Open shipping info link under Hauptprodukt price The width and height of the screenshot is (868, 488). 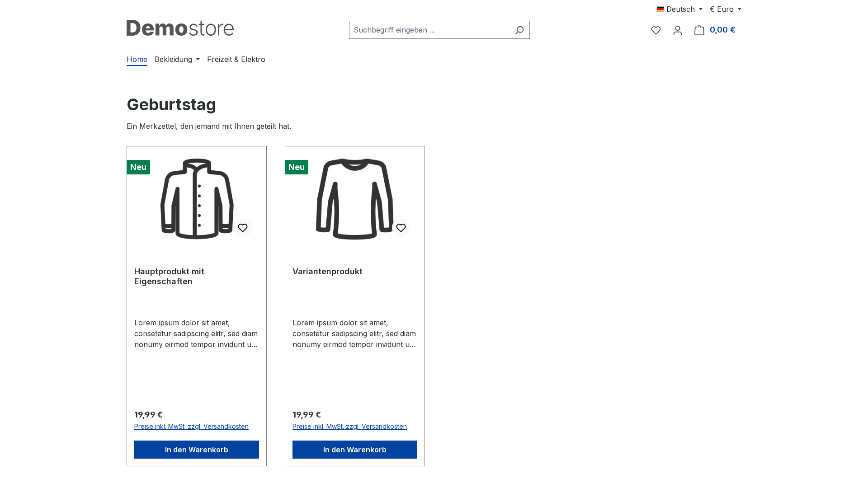(x=191, y=427)
